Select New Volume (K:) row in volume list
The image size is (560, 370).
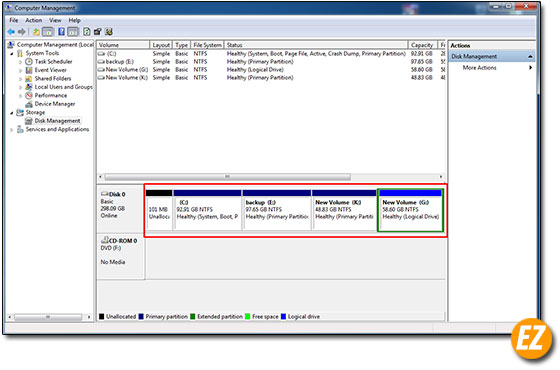pos(271,78)
